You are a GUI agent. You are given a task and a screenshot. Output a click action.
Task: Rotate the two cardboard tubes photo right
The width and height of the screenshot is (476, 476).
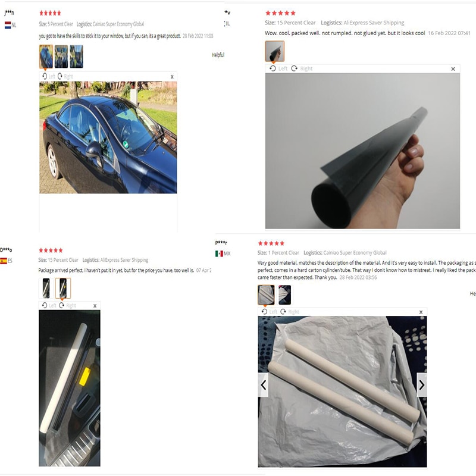290,312
